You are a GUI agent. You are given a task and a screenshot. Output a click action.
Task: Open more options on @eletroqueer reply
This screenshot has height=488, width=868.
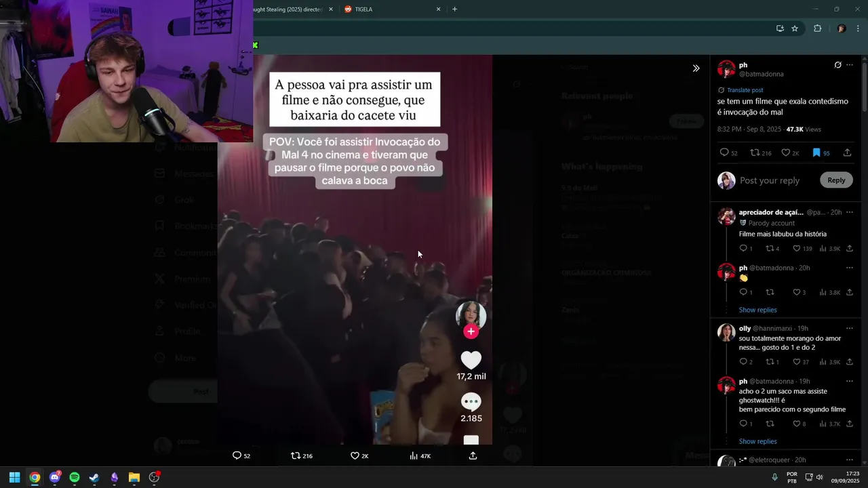pos(850,460)
